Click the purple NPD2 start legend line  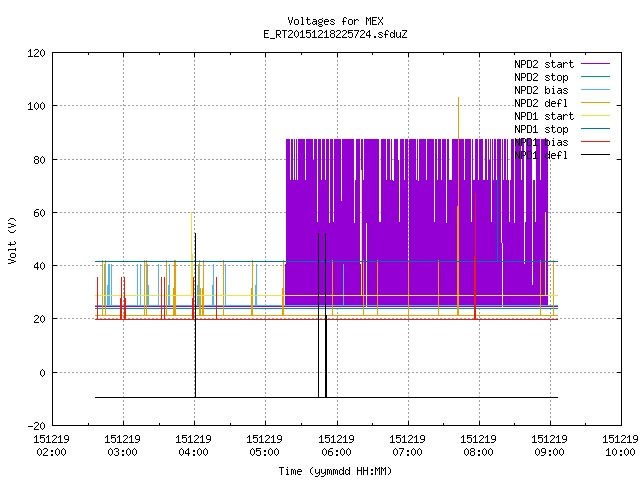(596, 64)
